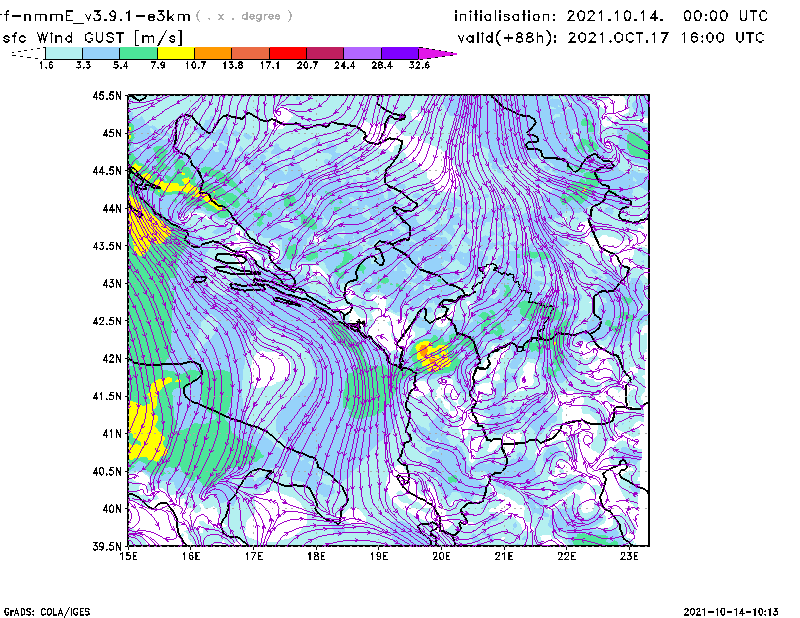Click the legend value '3.3'
The width and height of the screenshot is (800, 618).
(x=83, y=65)
